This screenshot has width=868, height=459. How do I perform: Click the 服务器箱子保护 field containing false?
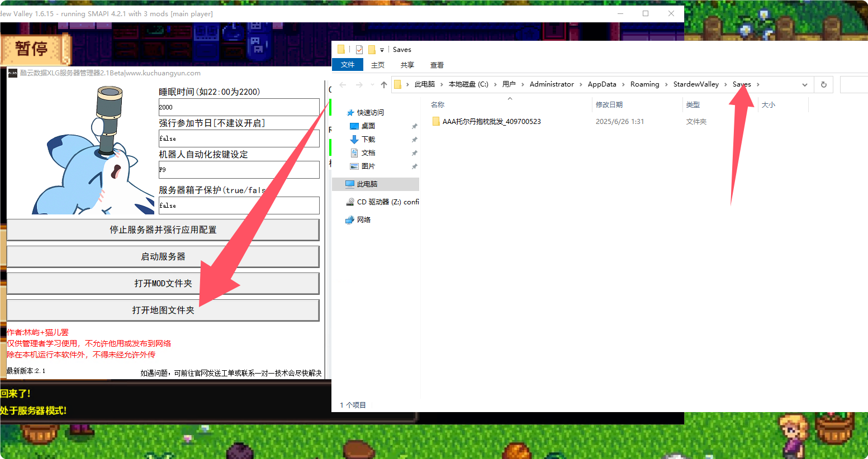pos(239,205)
